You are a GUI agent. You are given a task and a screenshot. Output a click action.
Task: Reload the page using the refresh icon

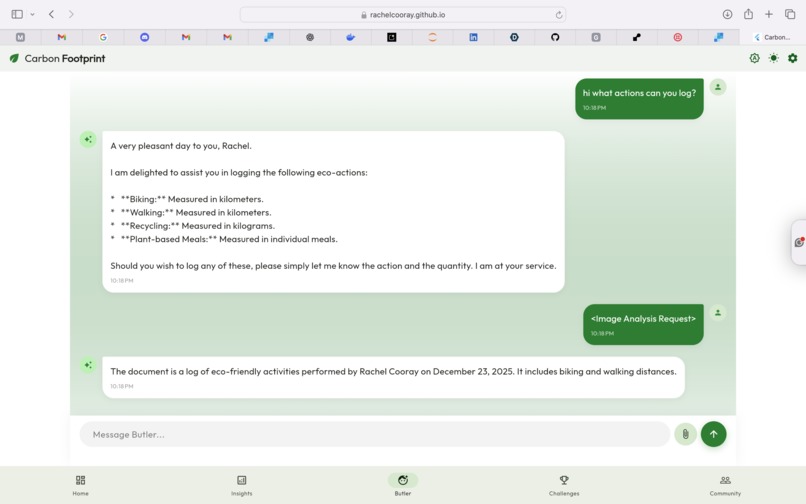[559, 15]
